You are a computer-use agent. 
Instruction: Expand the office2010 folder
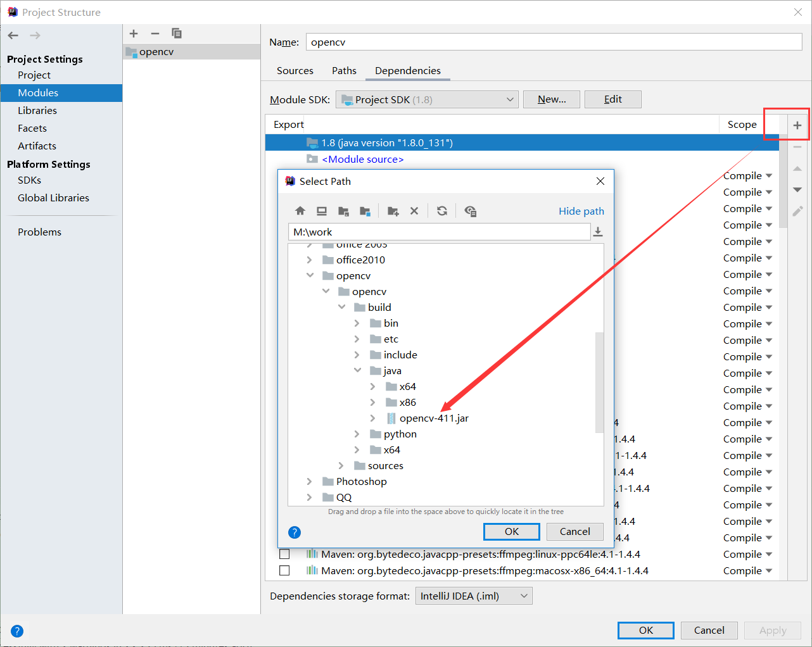coord(309,260)
